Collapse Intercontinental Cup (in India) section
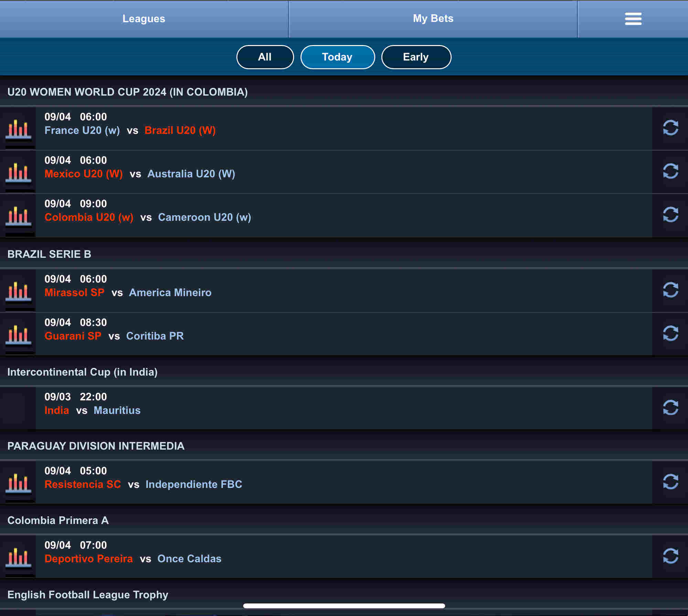Screen dimensions: 688x616 pyautogui.click(x=344, y=372)
